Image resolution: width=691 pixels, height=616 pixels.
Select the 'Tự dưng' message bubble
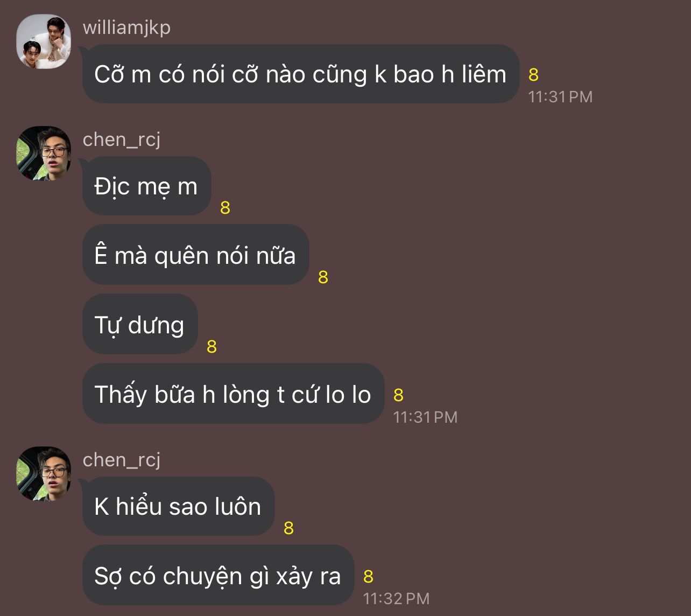click(x=140, y=324)
